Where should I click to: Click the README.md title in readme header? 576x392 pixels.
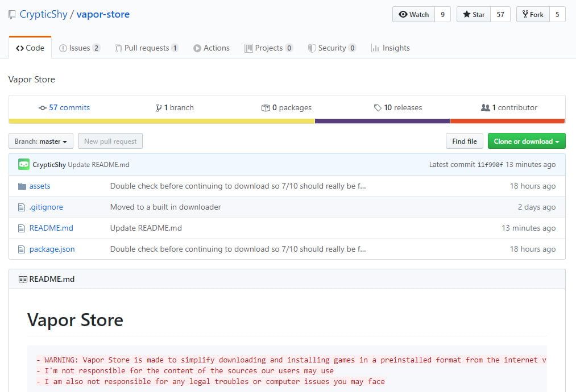tap(52, 279)
